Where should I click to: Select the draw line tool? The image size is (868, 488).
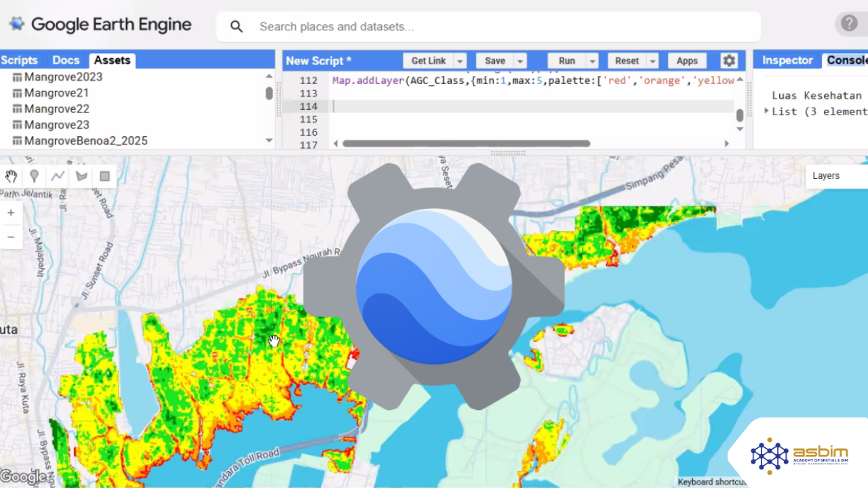click(58, 176)
